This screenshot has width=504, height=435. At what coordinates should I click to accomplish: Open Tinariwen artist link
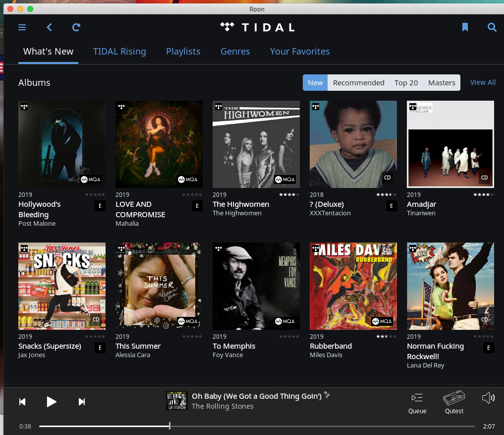[421, 213]
